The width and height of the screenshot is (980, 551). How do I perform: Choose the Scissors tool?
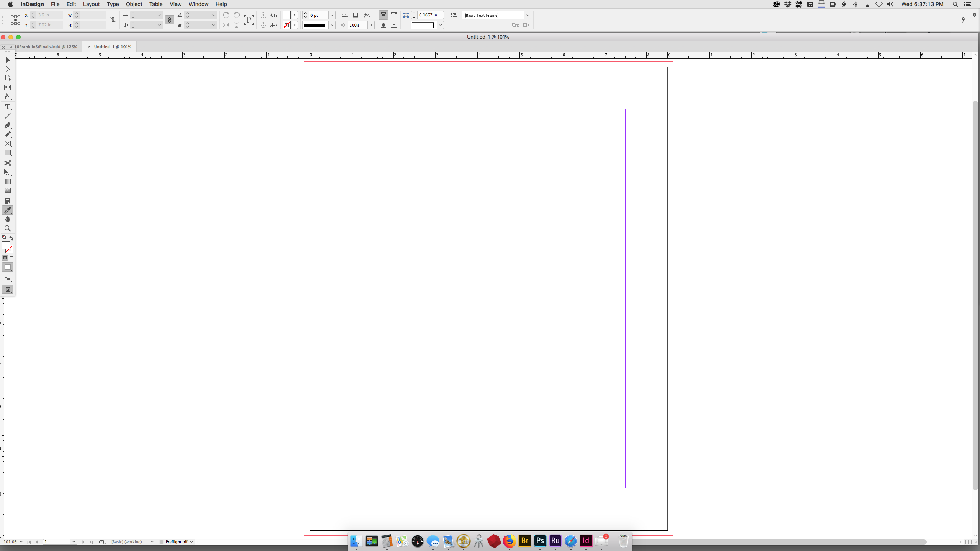pos(8,163)
